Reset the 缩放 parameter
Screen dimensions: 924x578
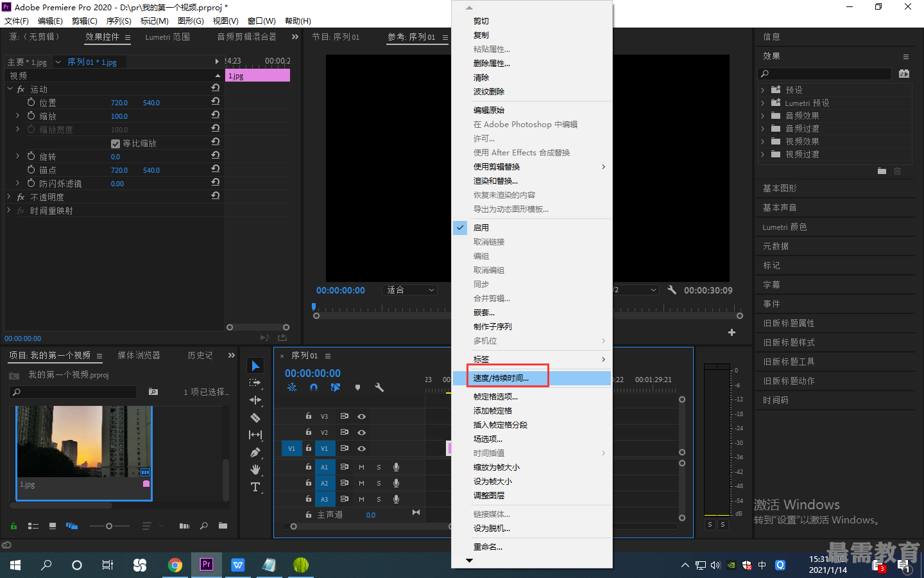(x=216, y=115)
